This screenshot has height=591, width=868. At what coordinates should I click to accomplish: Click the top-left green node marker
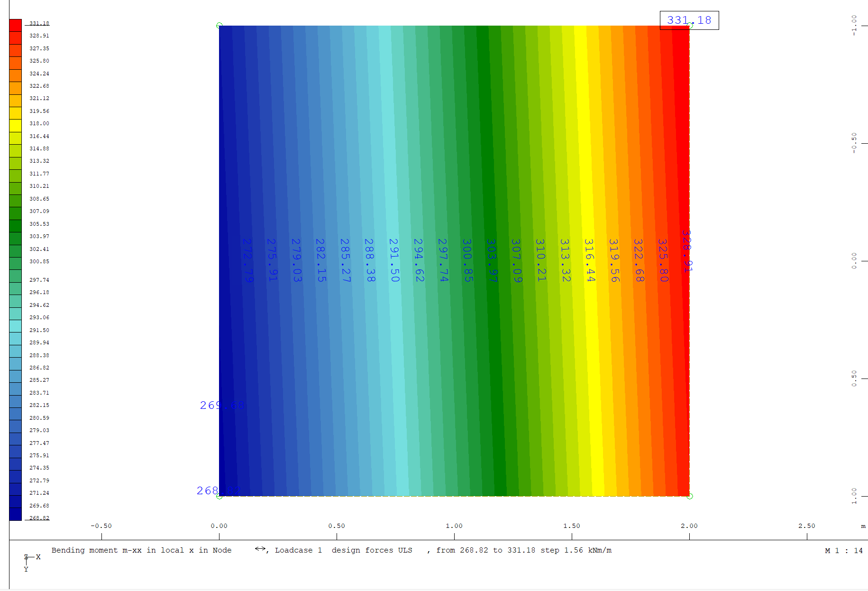(x=219, y=26)
